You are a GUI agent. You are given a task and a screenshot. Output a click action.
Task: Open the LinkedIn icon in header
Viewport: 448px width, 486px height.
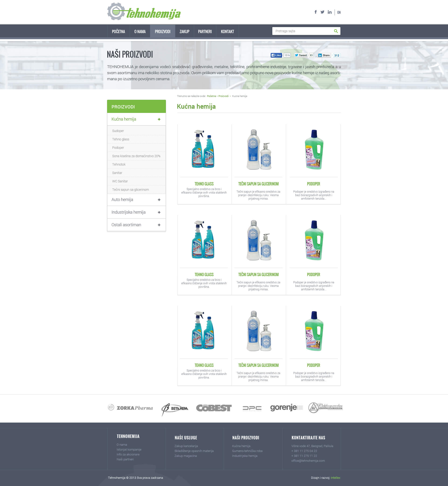(329, 12)
